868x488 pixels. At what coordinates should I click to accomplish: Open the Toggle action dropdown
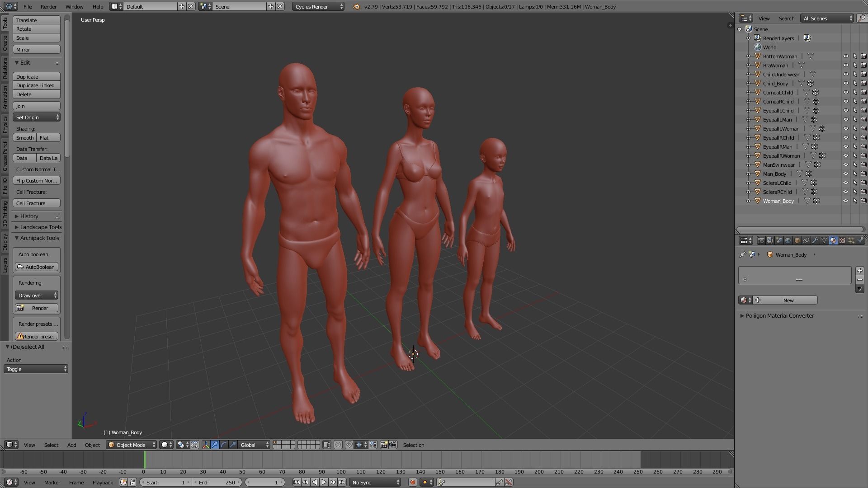pos(36,369)
